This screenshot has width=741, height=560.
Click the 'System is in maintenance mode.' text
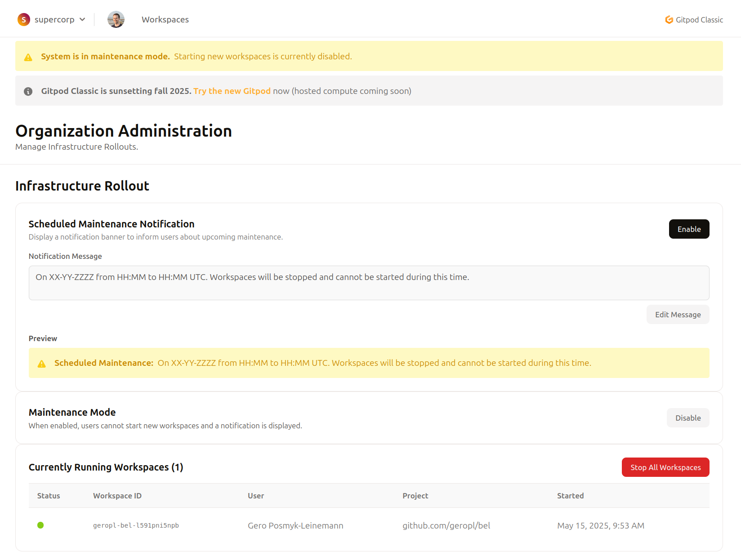coord(105,56)
